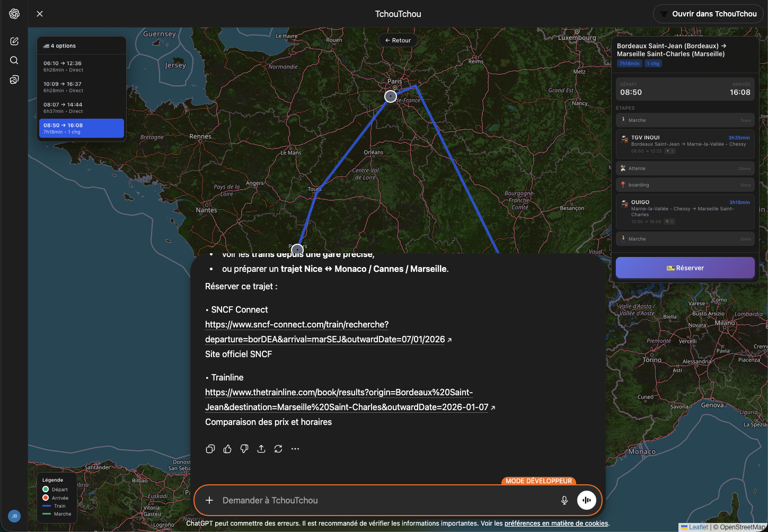The width and height of the screenshot is (768, 532).
Task: Click the Retour button on map
Action: tap(398, 40)
